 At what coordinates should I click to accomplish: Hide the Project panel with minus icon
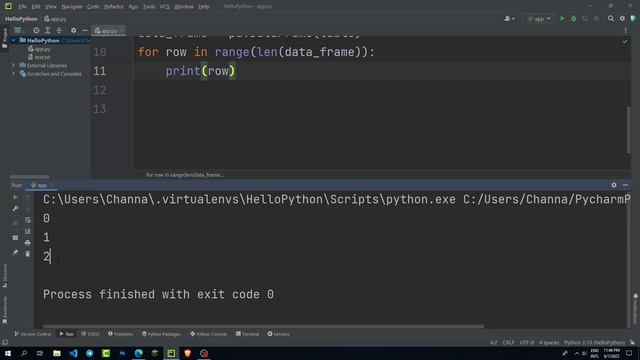pyautogui.click(x=85, y=30)
